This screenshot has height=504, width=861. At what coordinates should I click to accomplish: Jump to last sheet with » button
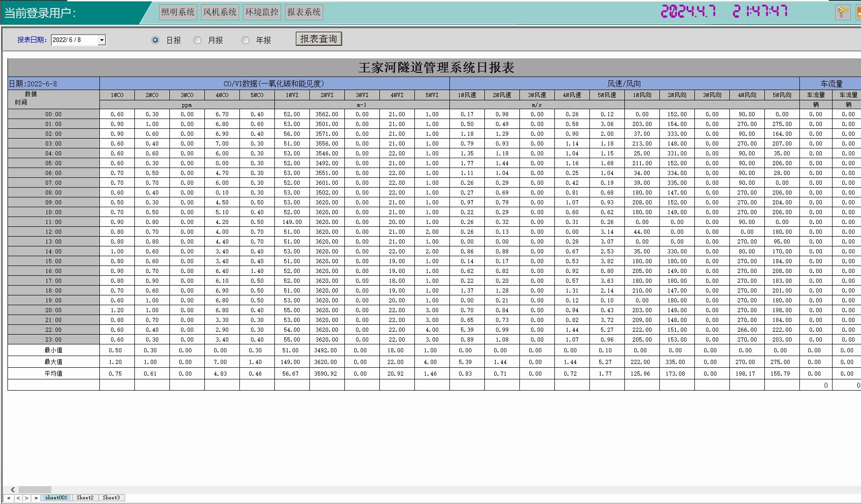pos(36,497)
